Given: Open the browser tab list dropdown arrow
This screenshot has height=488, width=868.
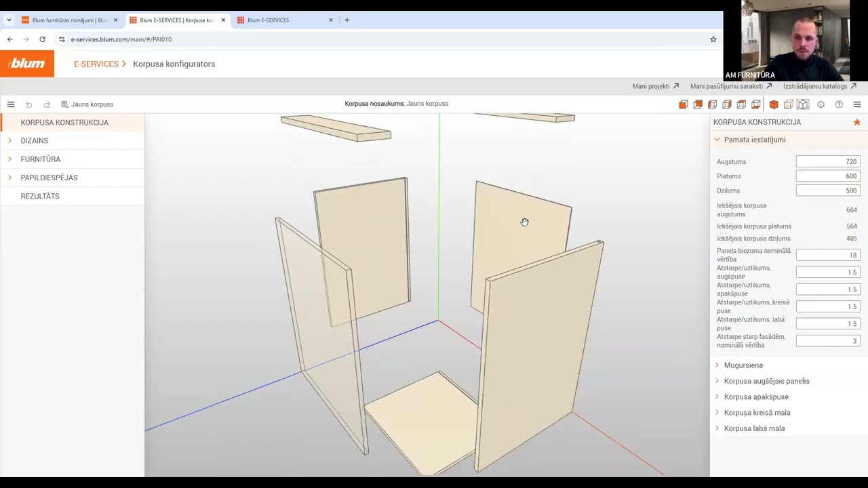Looking at the screenshot, I should click(9, 20).
